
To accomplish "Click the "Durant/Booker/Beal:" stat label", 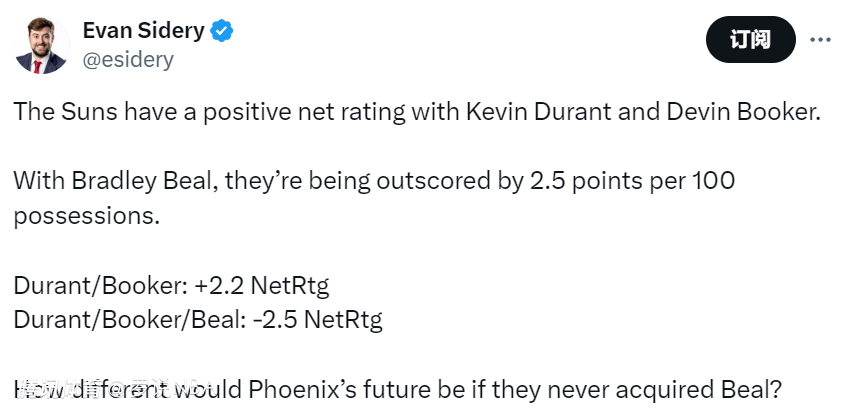I will coord(128,320).
